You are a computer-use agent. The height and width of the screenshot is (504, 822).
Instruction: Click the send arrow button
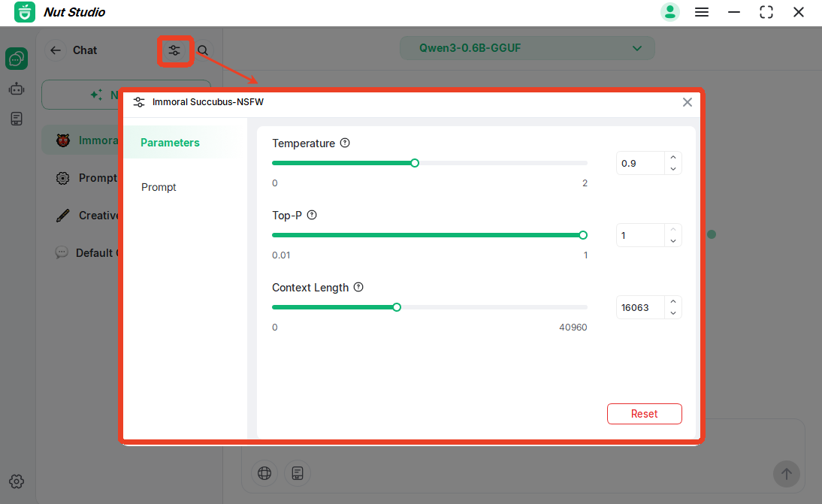787,474
